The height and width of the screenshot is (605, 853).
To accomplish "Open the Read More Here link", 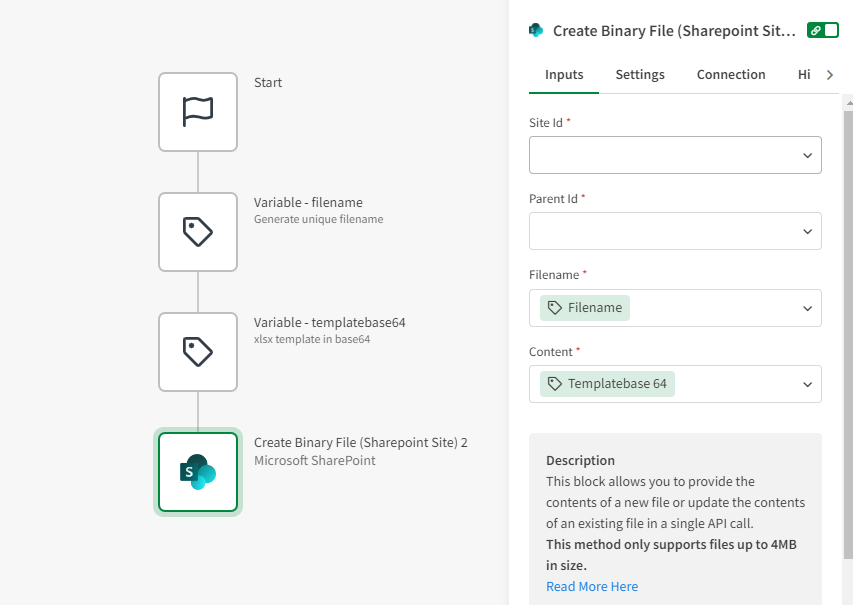I will coord(592,587).
